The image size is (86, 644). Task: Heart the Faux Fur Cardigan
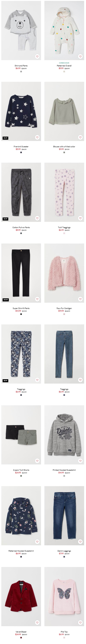click(x=80, y=299)
